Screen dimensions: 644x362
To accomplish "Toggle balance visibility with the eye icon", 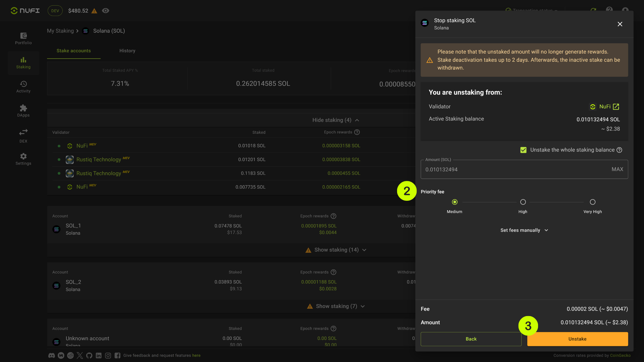I will (105, 11).
